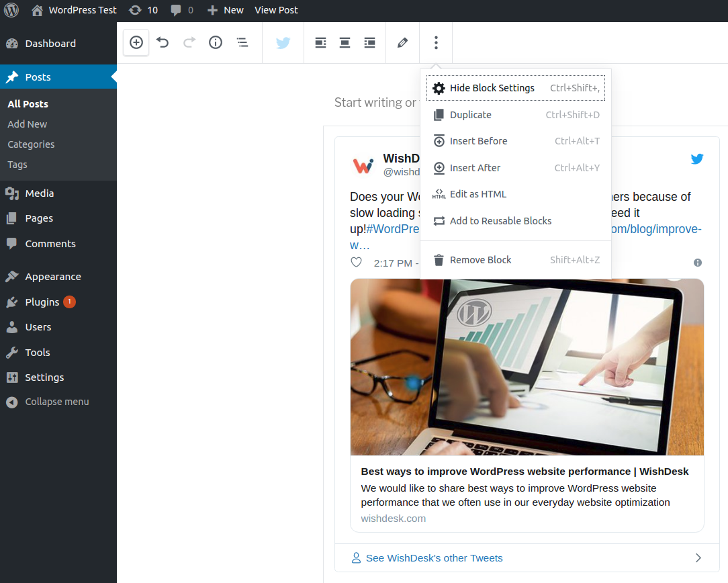Open the Comments sidebar menu
Image resolution: width=728 pixels, height=583 pixels.
click(58, 244)
